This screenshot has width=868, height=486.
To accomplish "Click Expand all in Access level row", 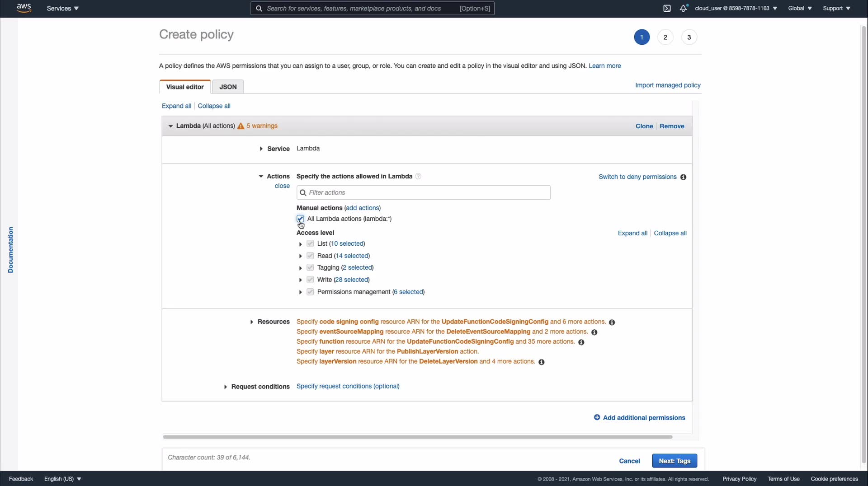I will 632,233.
